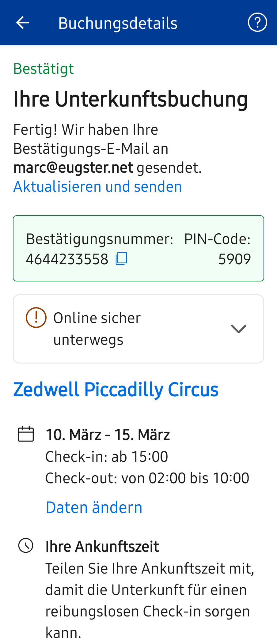This screenshot has width=277, height=644.
Task: Tap the "Online sicher unterwegs" label
Action: point(97,329)
